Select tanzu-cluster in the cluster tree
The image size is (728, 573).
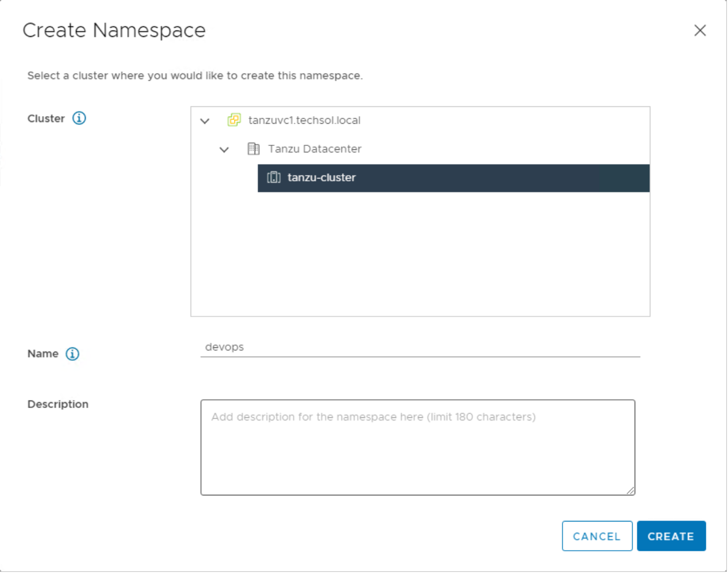click(x=453, y=178)
